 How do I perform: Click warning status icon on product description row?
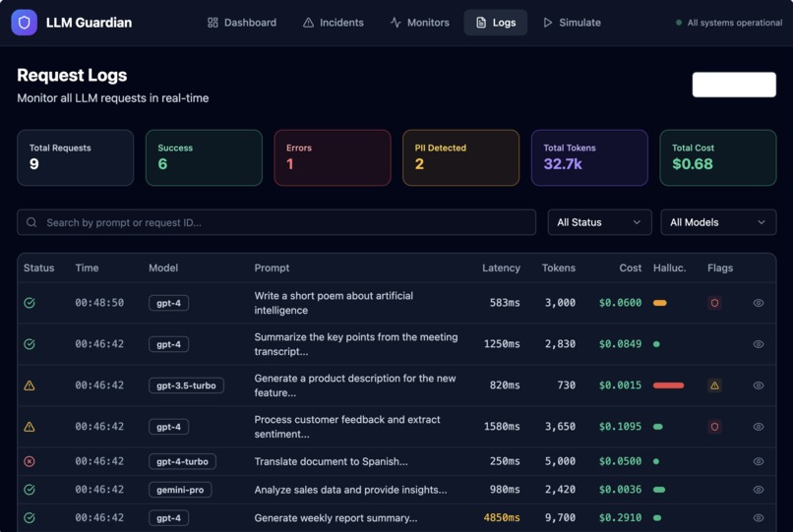30,385
